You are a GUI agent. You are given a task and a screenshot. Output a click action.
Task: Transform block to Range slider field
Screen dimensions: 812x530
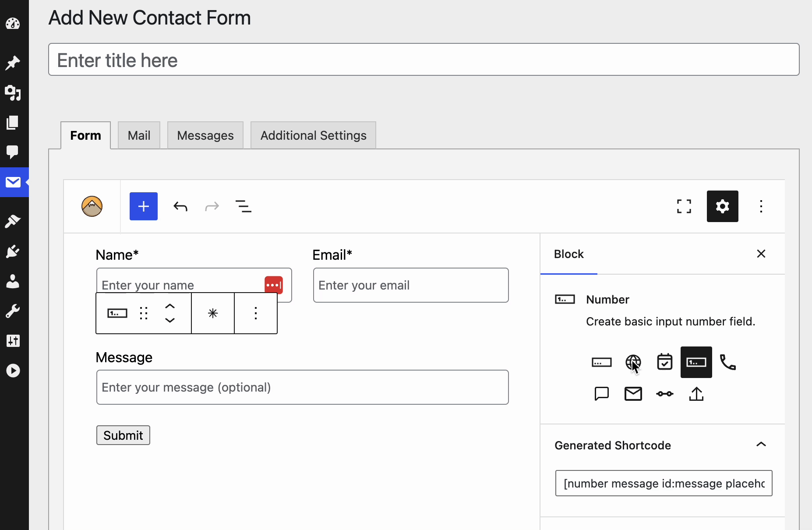(x=664, y=394)
